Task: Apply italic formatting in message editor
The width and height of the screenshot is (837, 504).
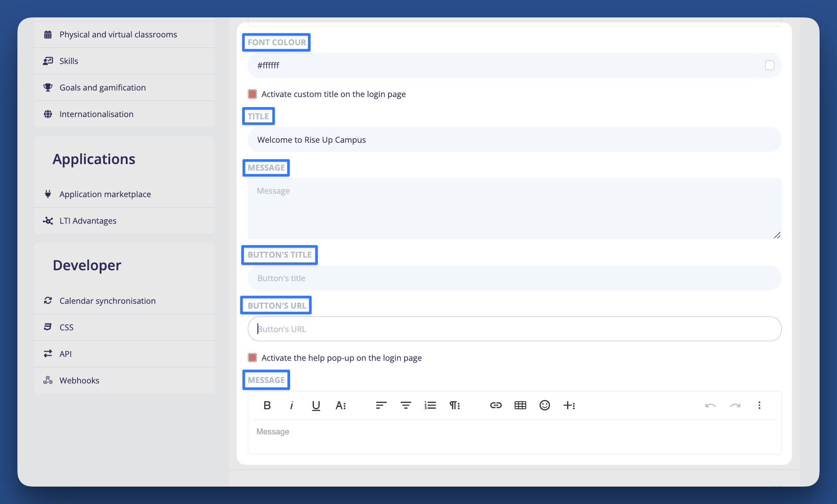Action: [291, 405]
